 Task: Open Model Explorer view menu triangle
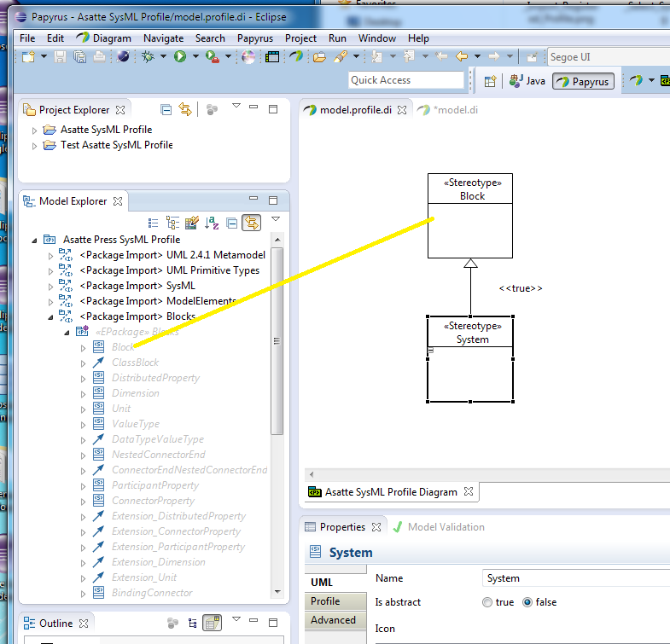276,218
